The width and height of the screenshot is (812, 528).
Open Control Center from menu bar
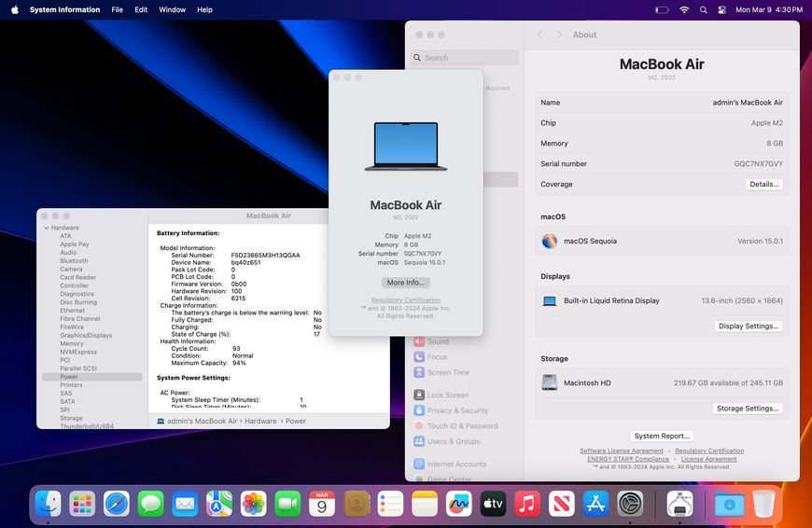coord(721,10)
